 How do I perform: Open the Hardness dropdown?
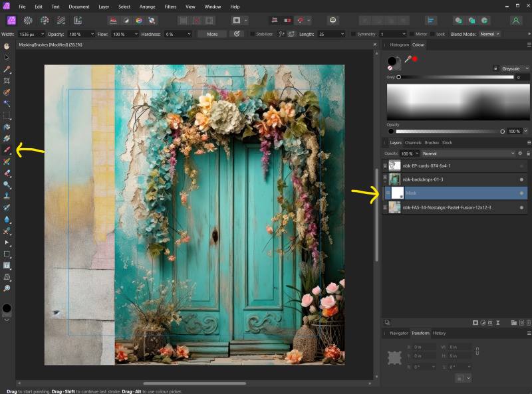click(189, 34)
